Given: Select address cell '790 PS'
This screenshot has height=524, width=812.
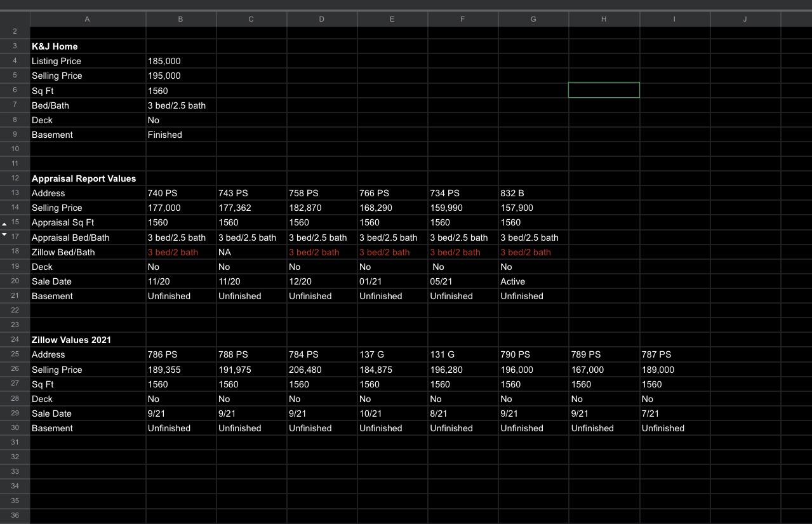Looking at the screenshot, I should 533,354.
